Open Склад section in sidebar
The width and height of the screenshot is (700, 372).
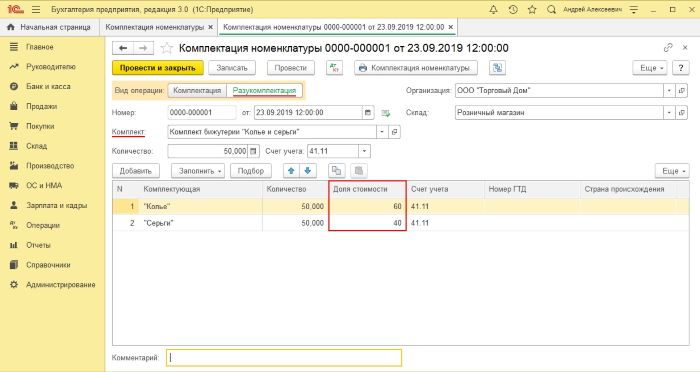[36, 146]
